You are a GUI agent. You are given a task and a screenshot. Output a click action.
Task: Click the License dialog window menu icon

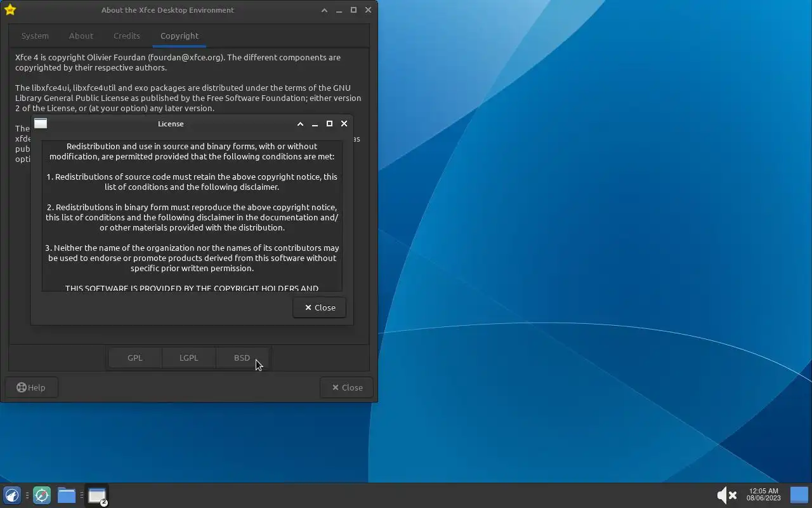(41, 124)
